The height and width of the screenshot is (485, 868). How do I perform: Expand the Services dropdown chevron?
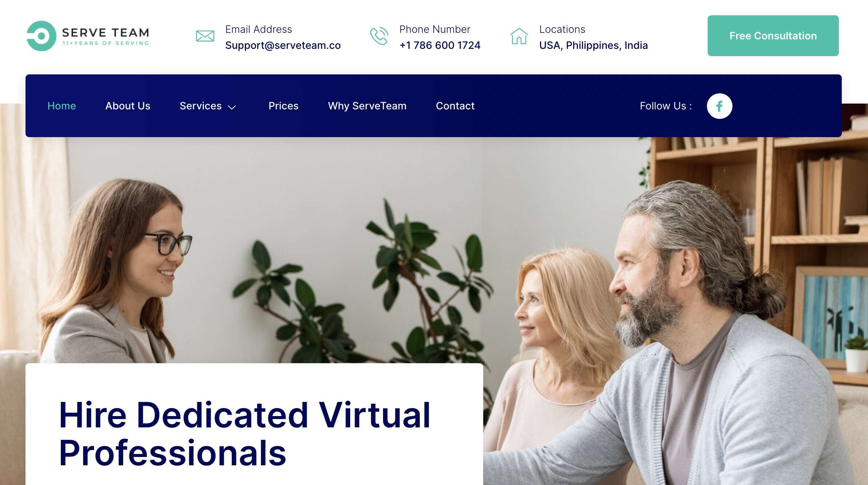232,107
